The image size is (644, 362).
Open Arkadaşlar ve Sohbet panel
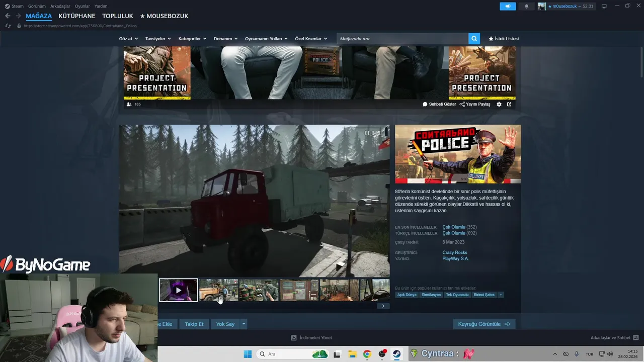click(x=614, y=338)
